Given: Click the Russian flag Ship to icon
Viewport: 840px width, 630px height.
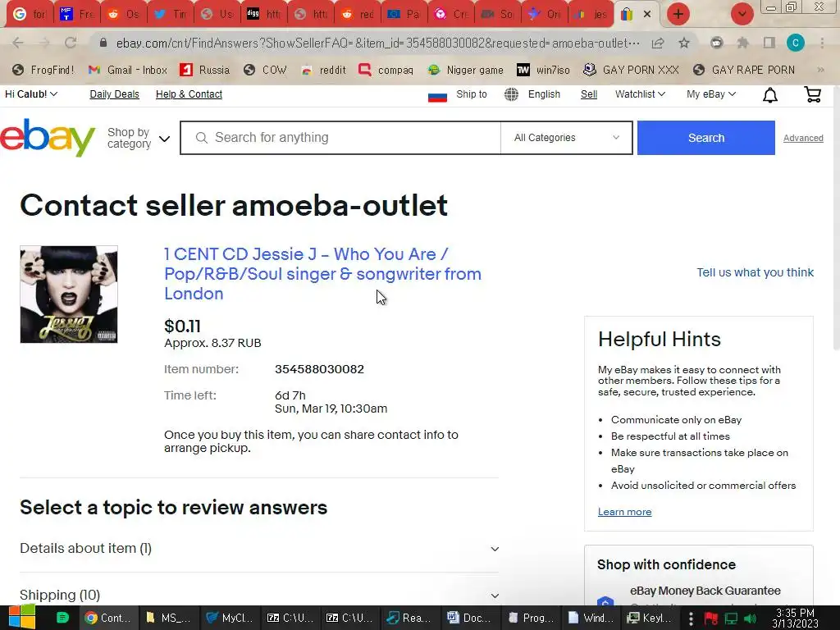Looking at the screenshot, I should pos(438,96).
